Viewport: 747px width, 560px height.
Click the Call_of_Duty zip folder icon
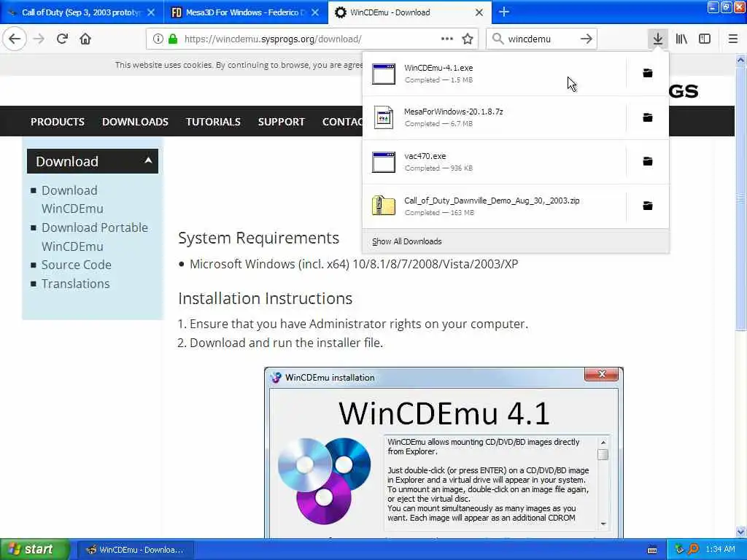(x=384, y=206)
